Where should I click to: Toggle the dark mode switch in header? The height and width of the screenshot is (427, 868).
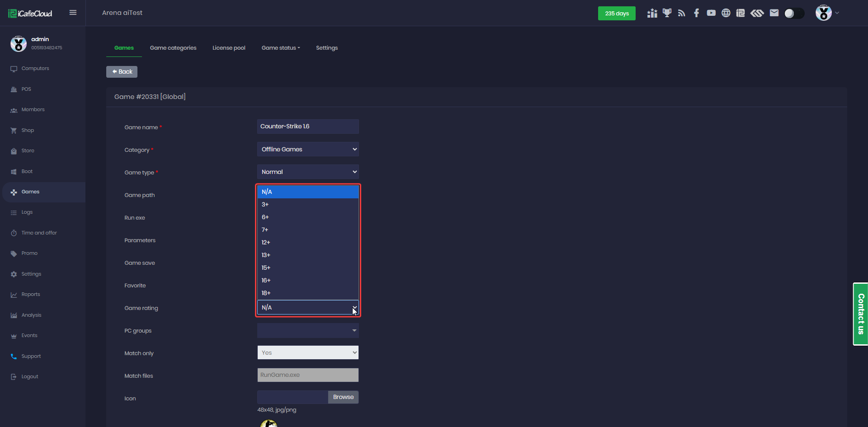(794, 13)
